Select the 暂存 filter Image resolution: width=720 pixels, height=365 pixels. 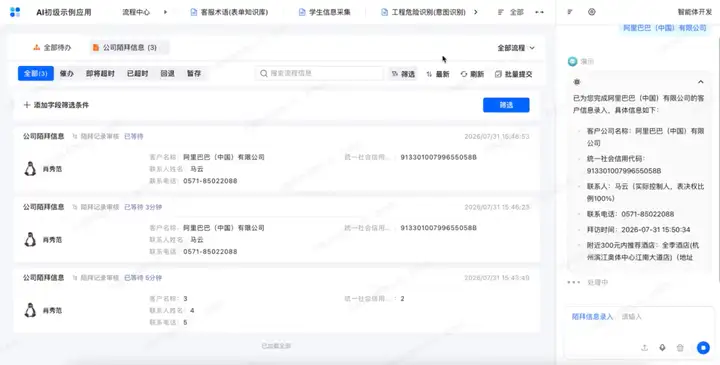tap(194, 73)
